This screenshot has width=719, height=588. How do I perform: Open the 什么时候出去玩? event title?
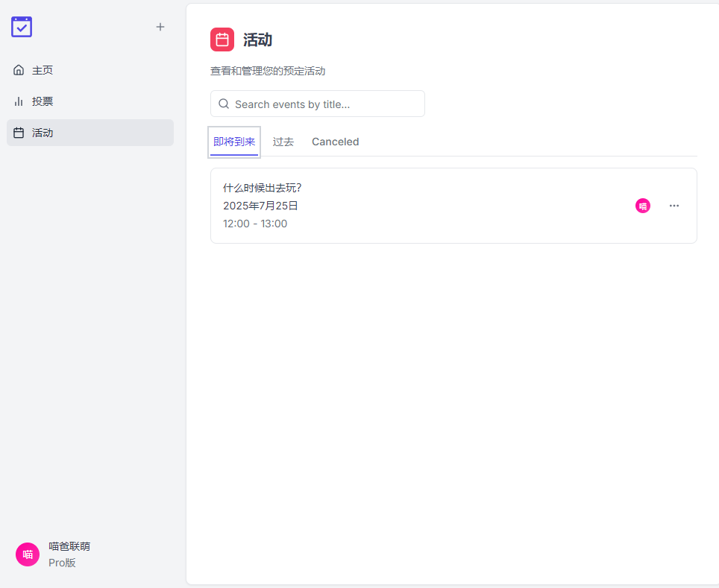(x=263, y=188)
